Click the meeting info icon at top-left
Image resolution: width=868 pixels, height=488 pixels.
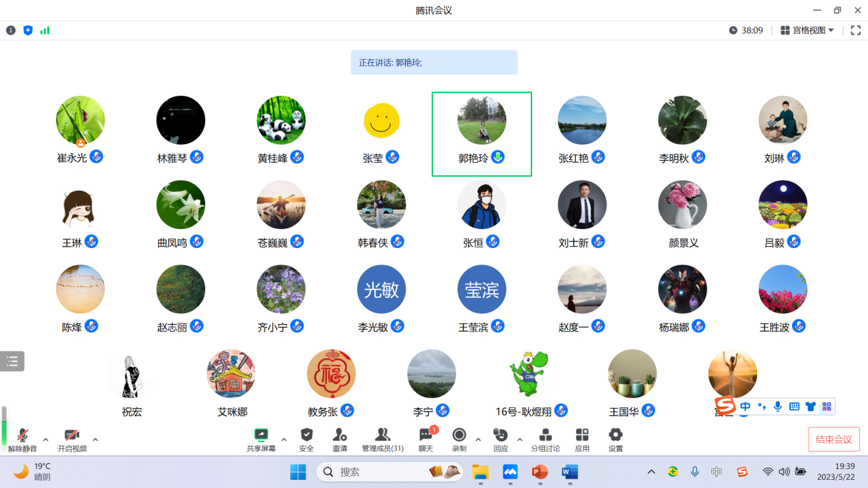pos(11,30)
